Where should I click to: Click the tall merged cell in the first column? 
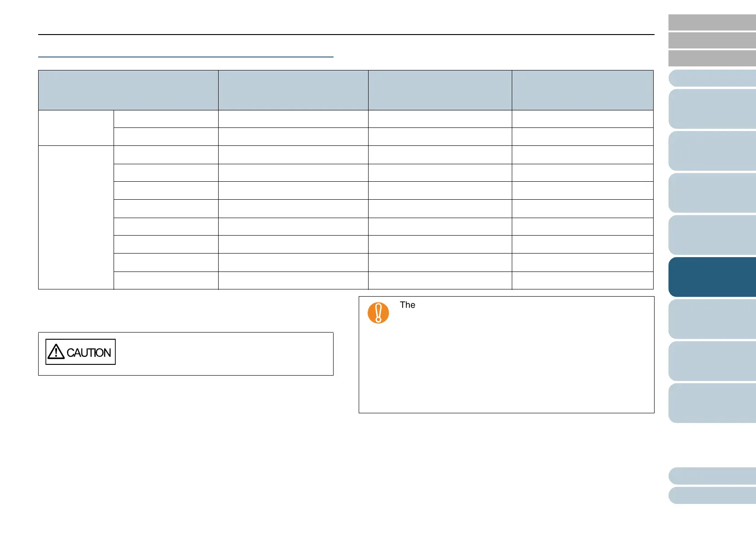[76, 218]
